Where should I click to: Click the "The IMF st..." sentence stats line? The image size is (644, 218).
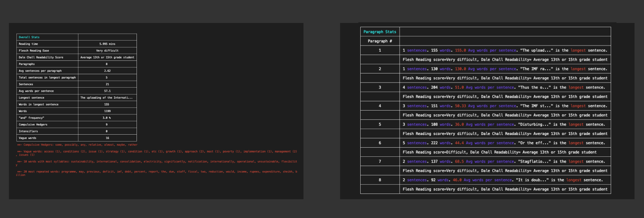coord(505,106)
